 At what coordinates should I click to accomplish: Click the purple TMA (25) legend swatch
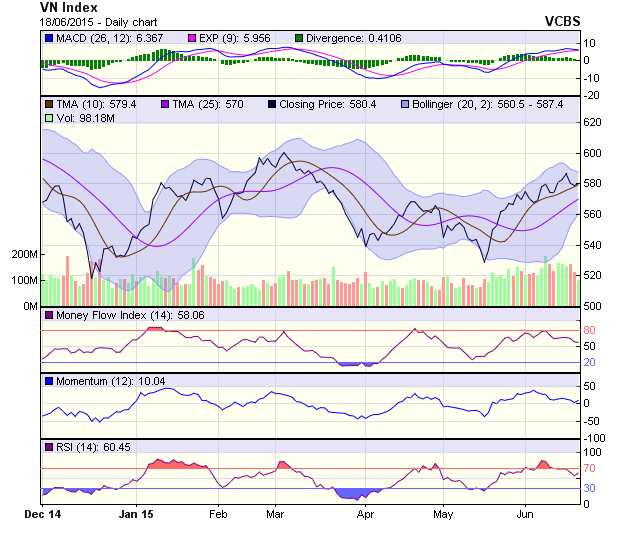[x=165, y=104]
